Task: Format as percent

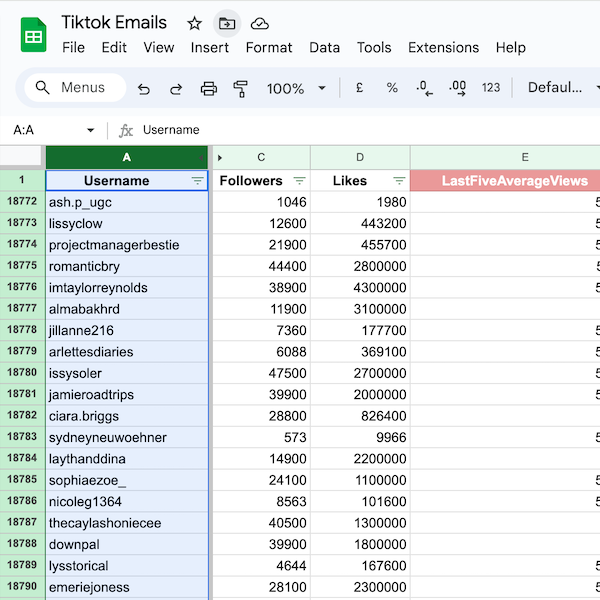Action: click(x=392, y=88)
